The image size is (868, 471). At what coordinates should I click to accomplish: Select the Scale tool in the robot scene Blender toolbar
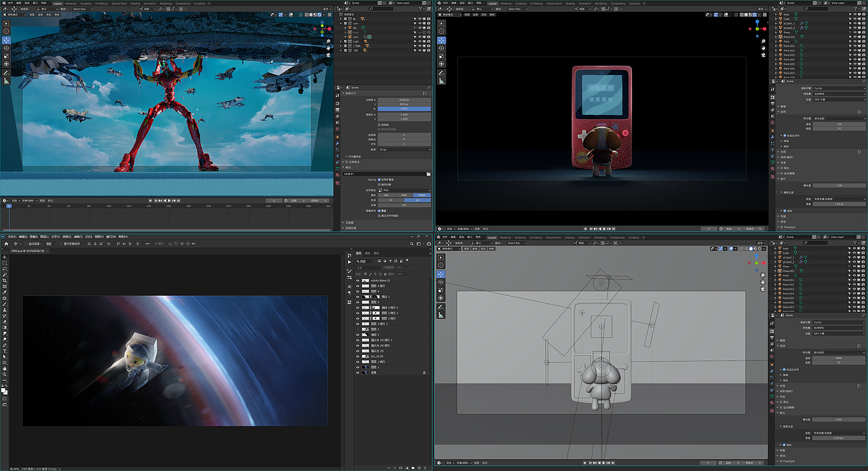[6, 56]
